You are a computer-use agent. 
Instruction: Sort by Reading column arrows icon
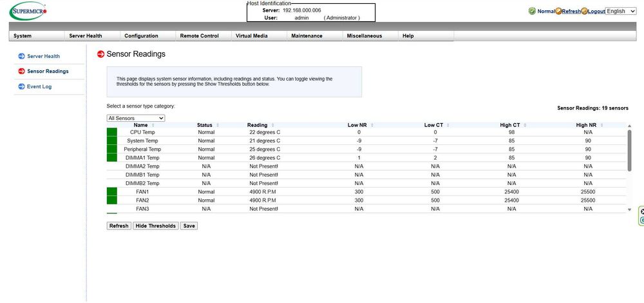pos(272,125)
